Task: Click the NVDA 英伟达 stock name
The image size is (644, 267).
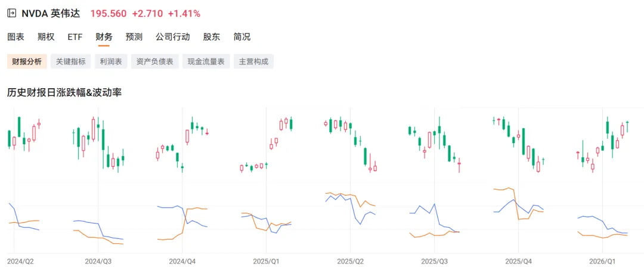Action: pyautogui.click(x=52, y=13)
